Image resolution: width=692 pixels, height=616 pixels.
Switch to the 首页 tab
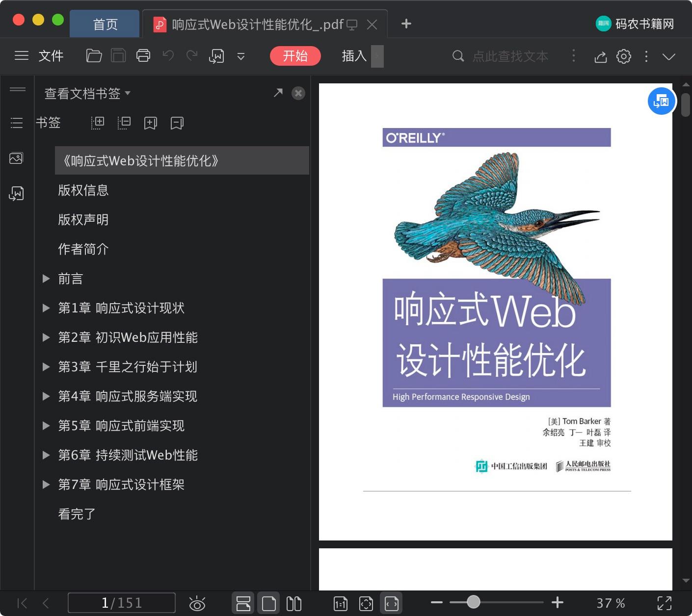105,24
